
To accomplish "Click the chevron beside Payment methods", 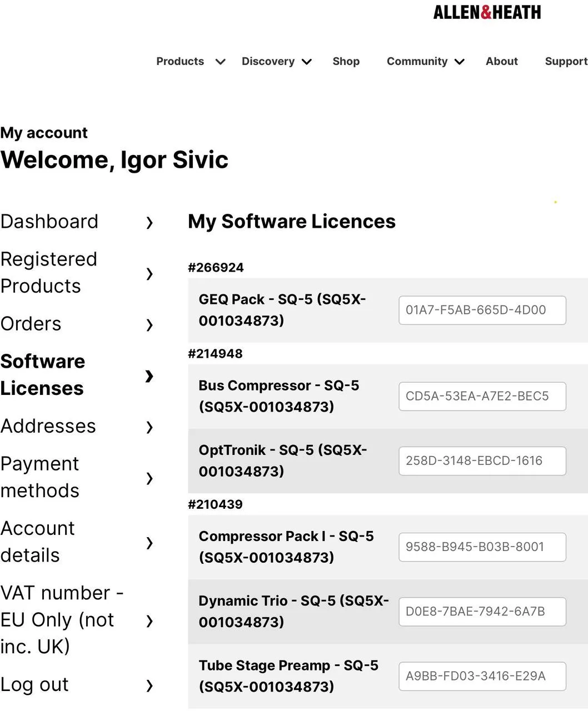I will (149, 478).
